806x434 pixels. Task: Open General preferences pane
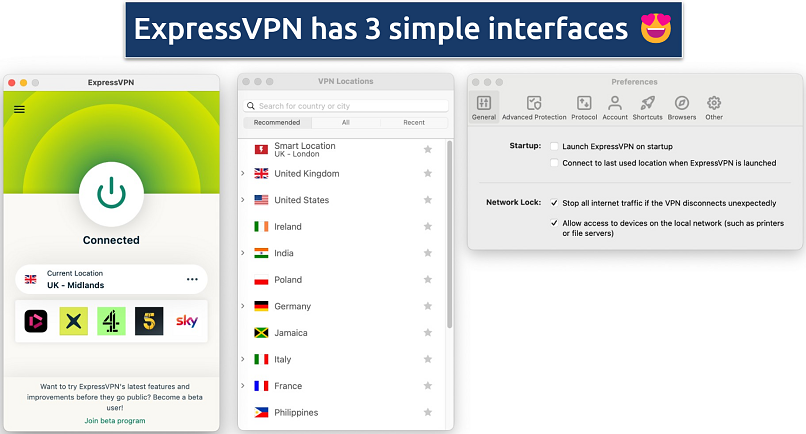(484, 108)
